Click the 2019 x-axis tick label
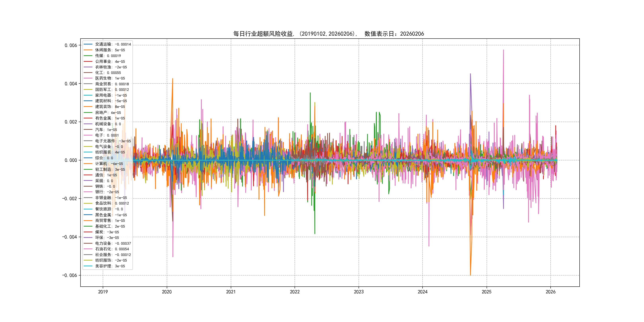Viewport: 644px width, 322px height. coord(103,292)
